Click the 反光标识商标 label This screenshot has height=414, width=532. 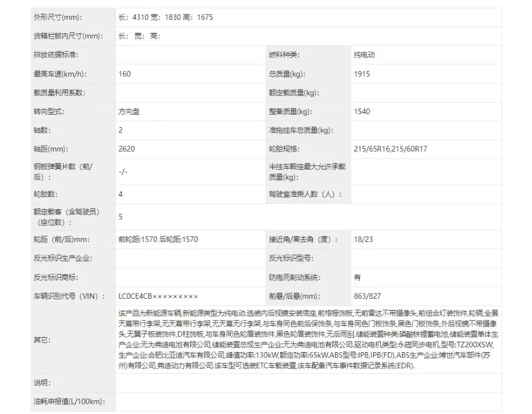tap(56, 277)
